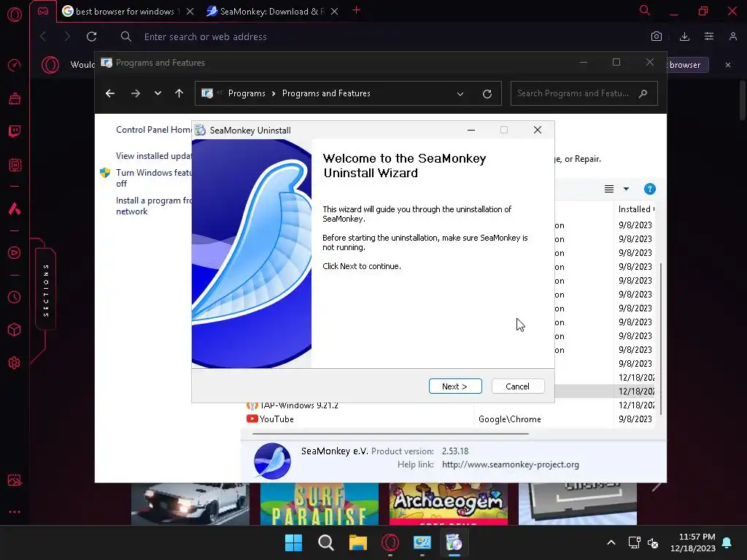This screenshot has height=560, width=747.
Task: Open the Archaeogem game thumbnail
Action: click(449, 504)
